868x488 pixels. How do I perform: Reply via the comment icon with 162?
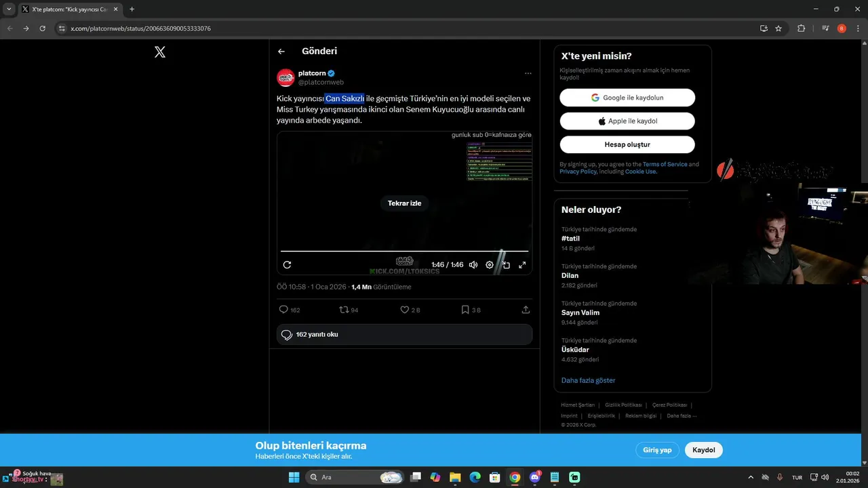click(x=290, y=310)
